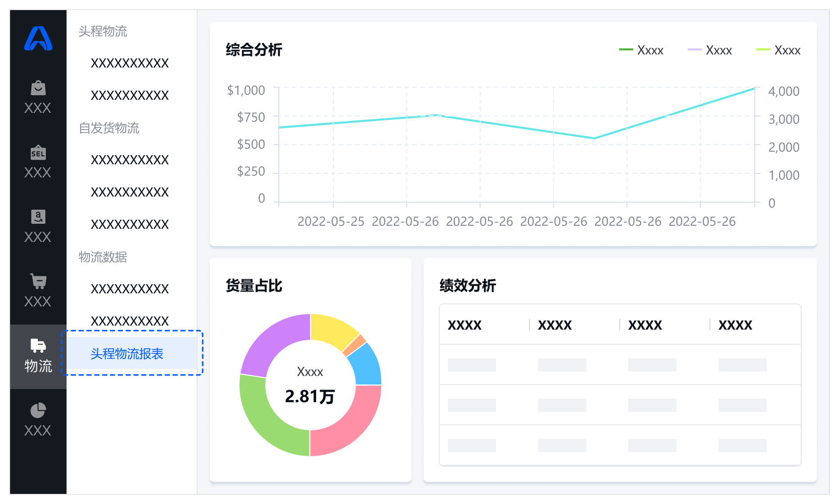Click the 1,000 right axis label
Viewport: 839px width, 504px height.
[x=784, y=175]
